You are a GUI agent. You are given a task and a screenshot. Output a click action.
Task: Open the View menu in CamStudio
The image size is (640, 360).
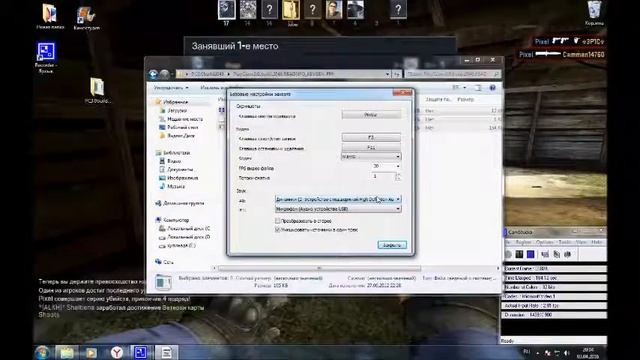point(581,242)
